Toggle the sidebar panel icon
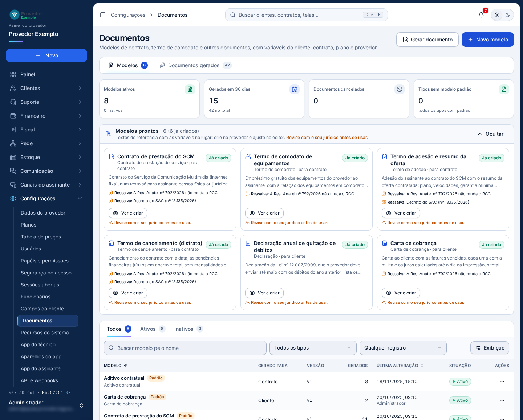 click(x=103, y=15)
